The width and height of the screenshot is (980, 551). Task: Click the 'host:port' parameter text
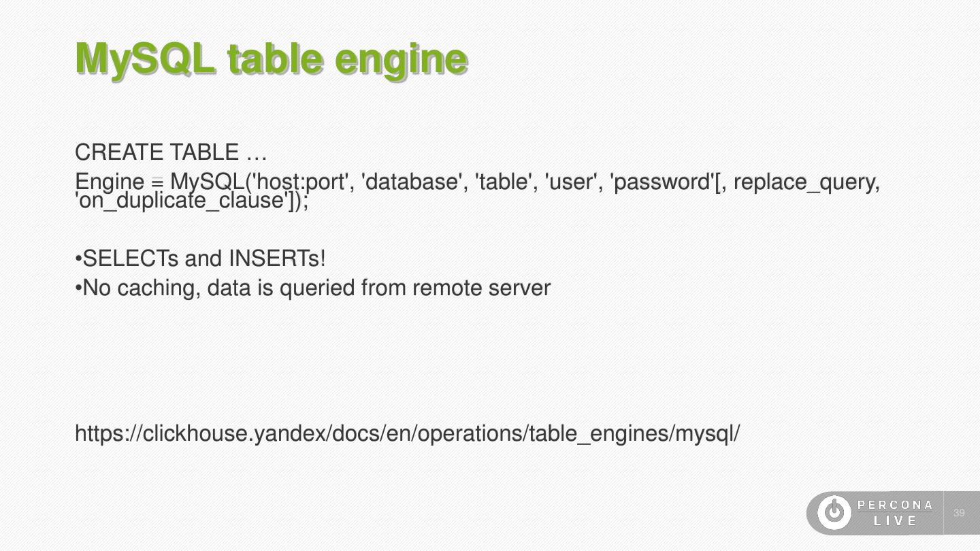tap(301, 182)
